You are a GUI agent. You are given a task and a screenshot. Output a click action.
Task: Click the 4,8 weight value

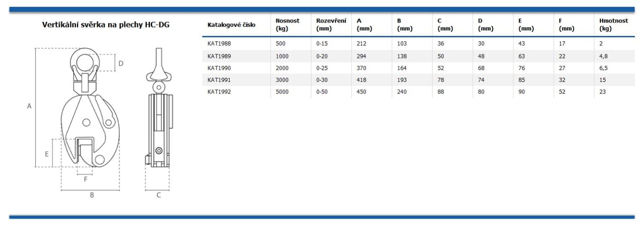pos(604,56)
